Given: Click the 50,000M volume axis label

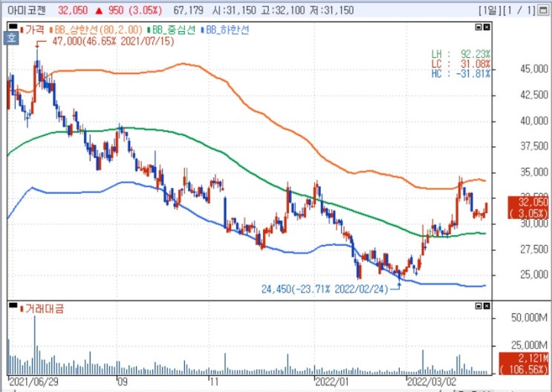Looking at the screenshot, I should (529, 318).
